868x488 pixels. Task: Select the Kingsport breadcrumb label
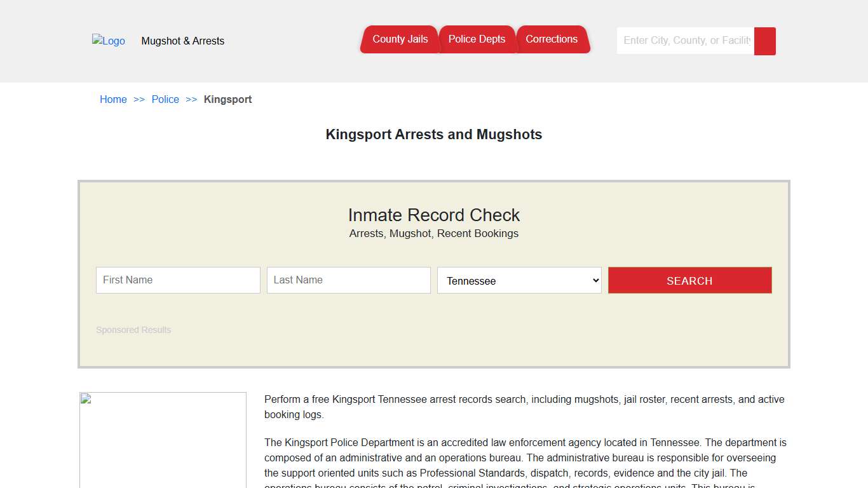[x=227, y=99]
